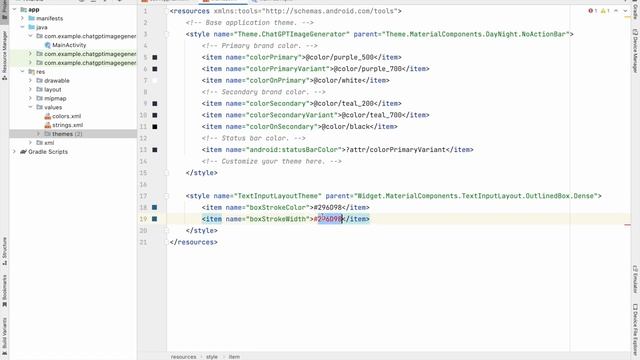
Task: Open color picker for colorPrimaryVariant gutter swatch
Action: coord(155,69)
